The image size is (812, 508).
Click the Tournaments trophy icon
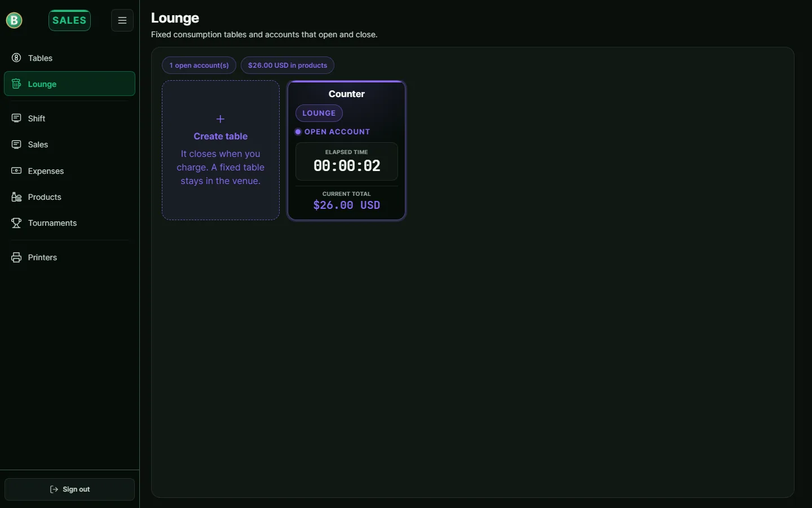pos(16,223)
